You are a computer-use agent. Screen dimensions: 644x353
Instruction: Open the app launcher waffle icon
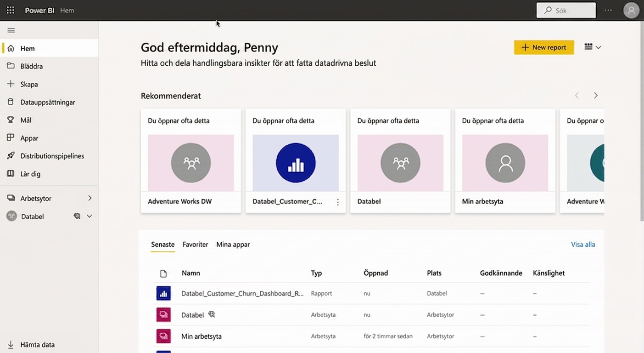10,10
